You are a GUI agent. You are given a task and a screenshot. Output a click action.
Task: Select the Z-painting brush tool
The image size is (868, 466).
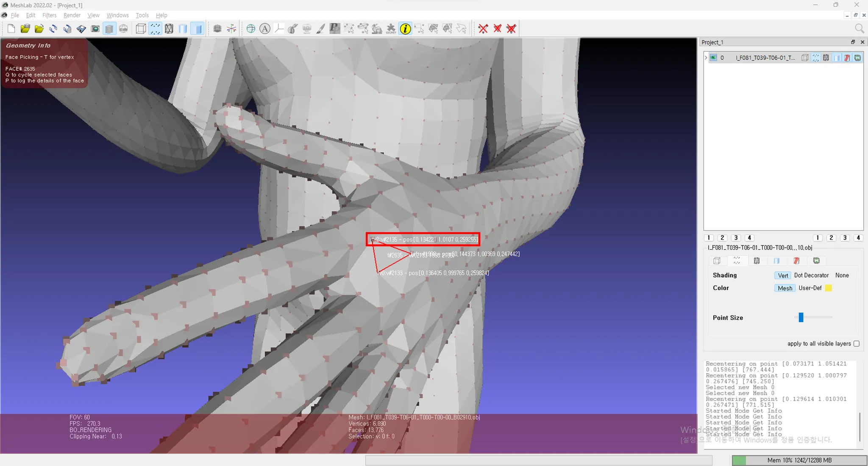tap(321, 29)
